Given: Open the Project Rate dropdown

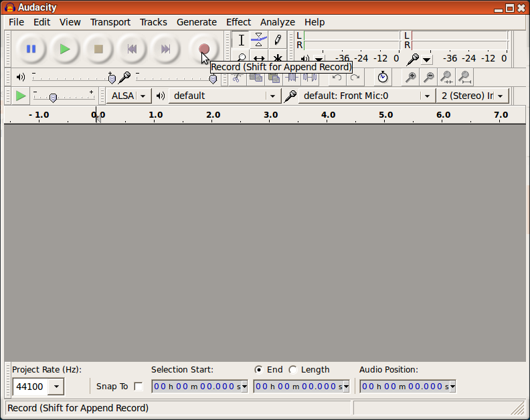Looking at the screenshot, I should click(x=56, y=387).
